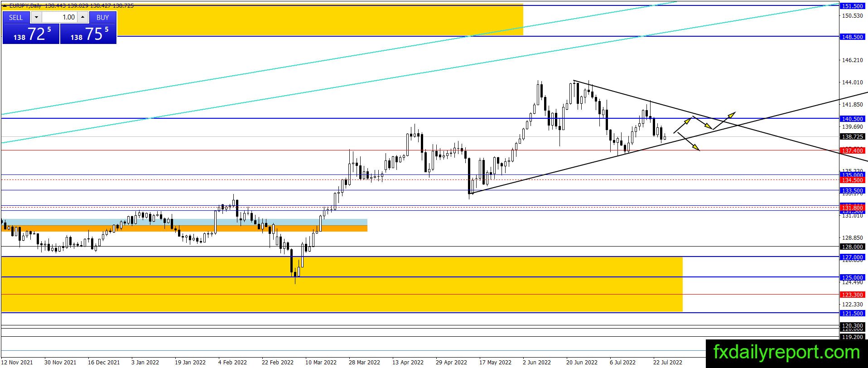Screen dimensions: 868x368
Task: Click the 140.500 price level label
Action: click(853, 119)
